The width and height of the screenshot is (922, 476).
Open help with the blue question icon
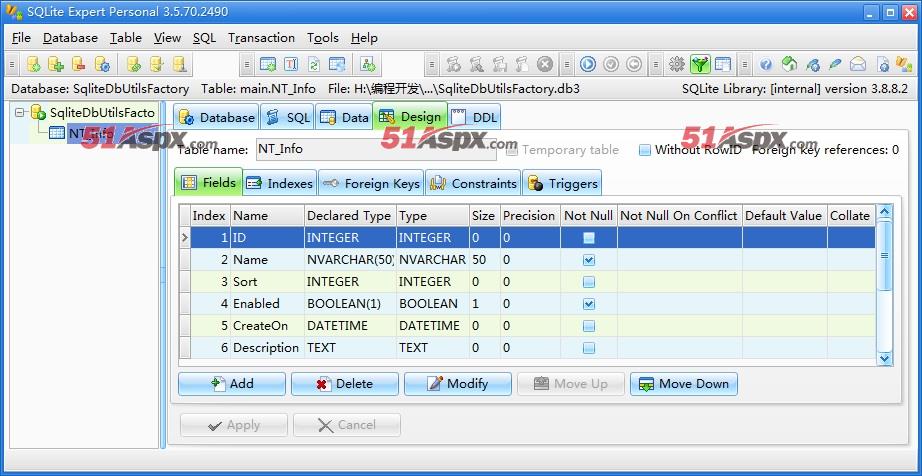766,64
